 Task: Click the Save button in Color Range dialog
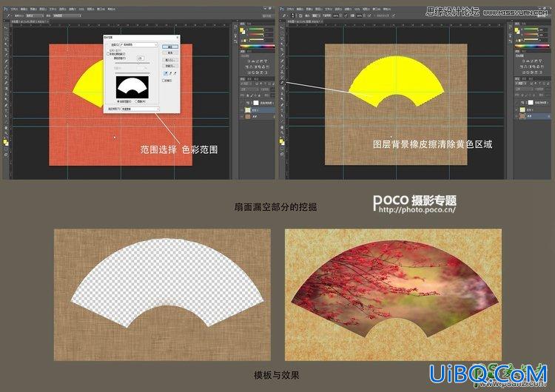(170, 66)
